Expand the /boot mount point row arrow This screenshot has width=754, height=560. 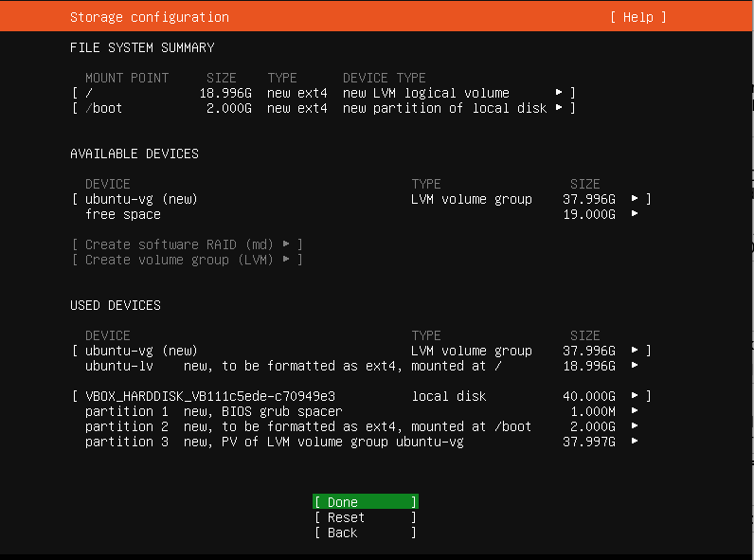[559, 108]
